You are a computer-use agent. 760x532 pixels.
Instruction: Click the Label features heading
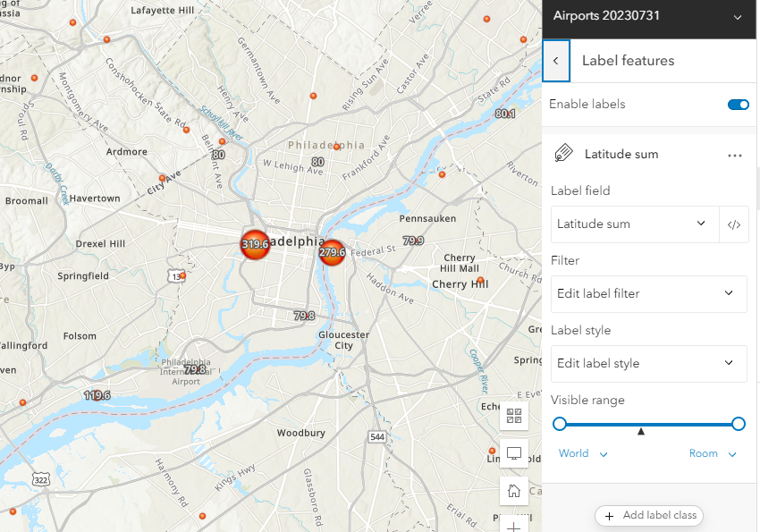629,61
